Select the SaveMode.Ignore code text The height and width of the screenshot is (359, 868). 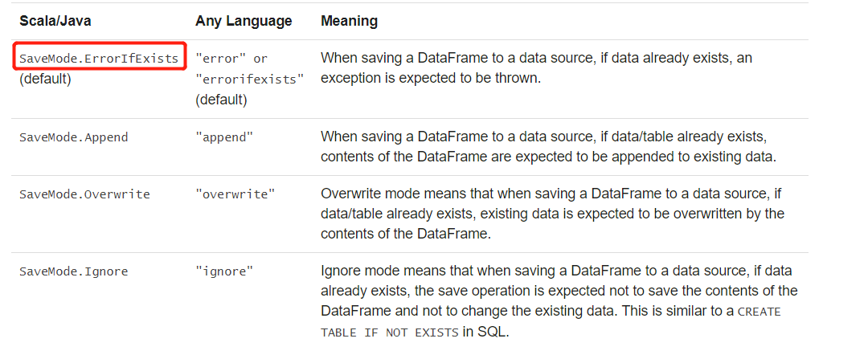74,271
